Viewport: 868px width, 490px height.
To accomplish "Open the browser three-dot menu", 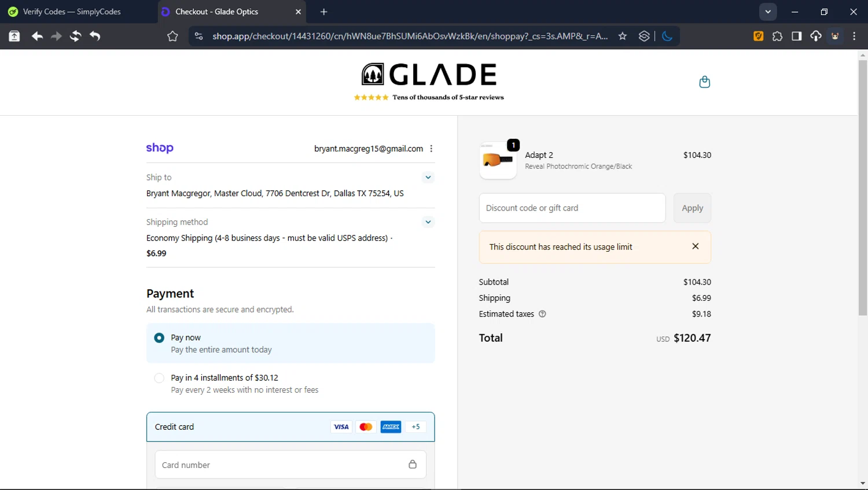I will coord(854,36).
